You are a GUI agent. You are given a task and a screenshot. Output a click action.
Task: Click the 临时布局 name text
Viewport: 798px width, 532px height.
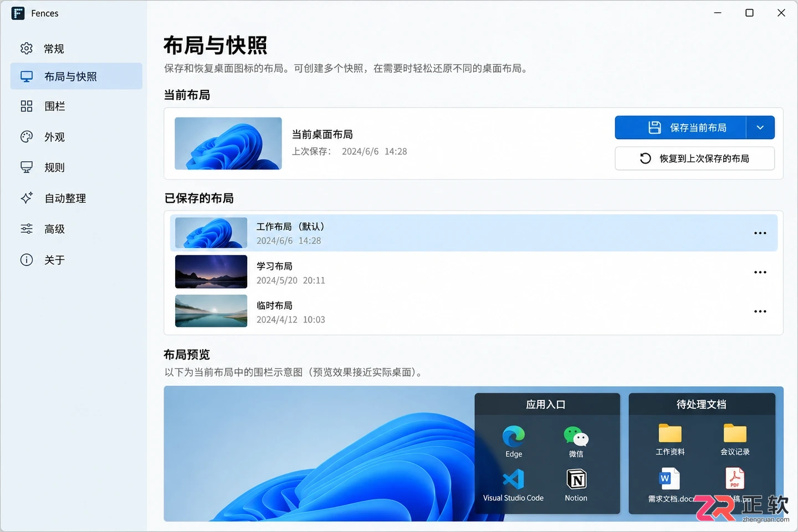274,306
